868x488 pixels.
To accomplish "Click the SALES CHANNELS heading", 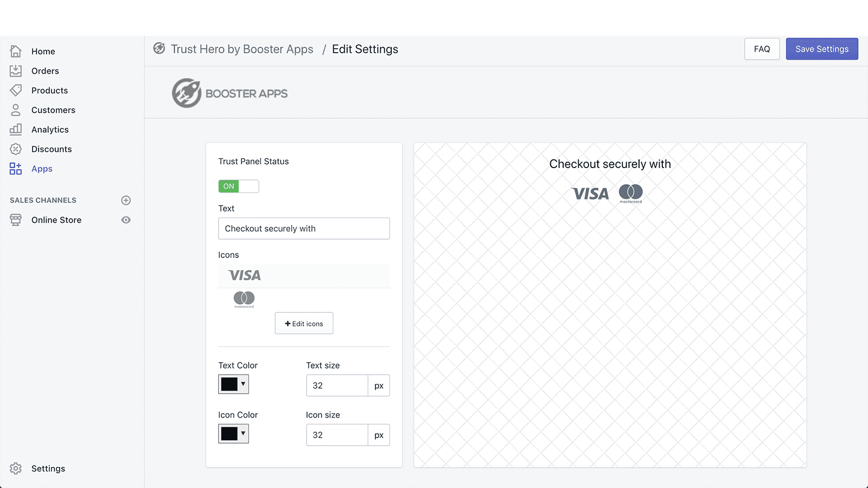I will pyautogui.click(x=43, y=200).
